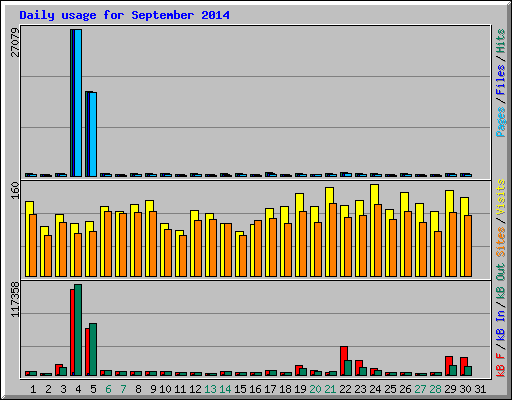Click day label "22" on the x-axis

point(345,389)
